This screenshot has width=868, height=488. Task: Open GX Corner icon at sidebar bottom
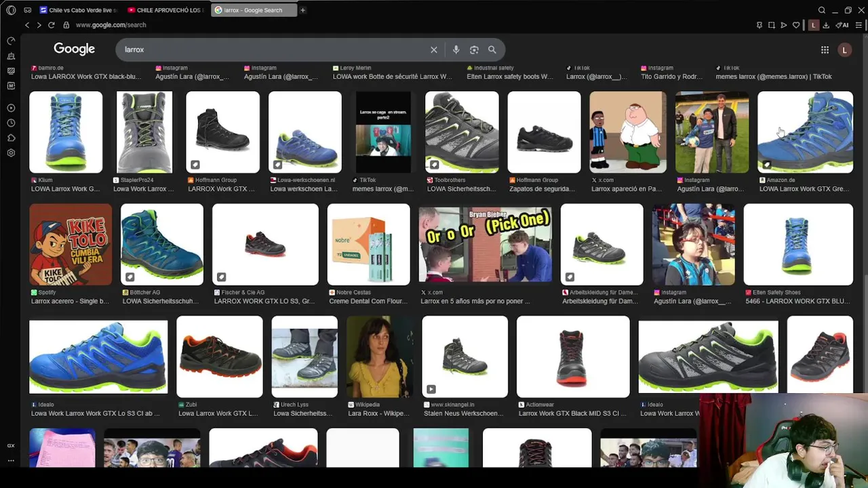[11, 445]
